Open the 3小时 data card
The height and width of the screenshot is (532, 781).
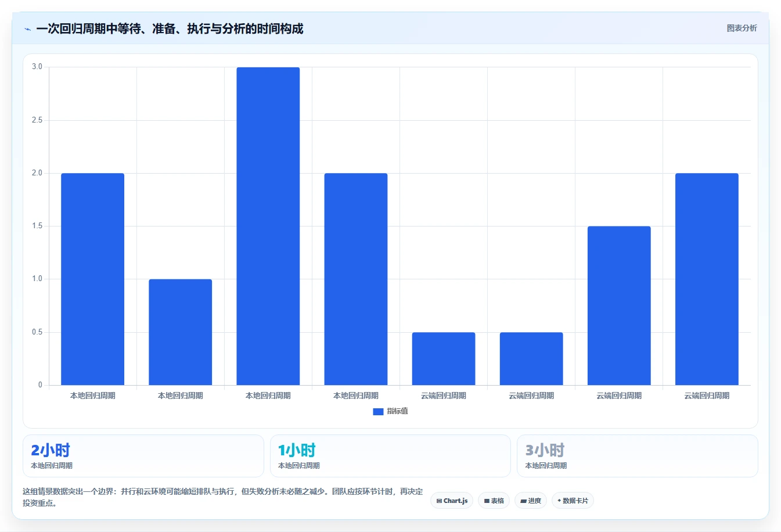click(638, 456)
